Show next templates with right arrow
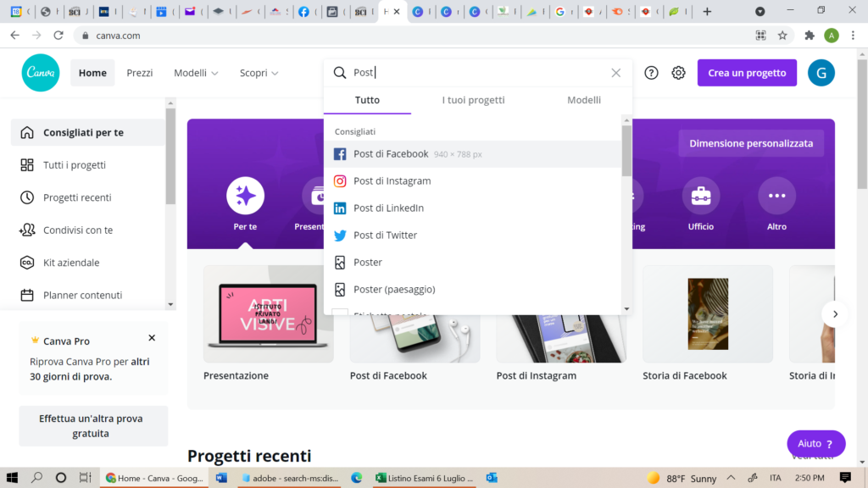The height and width of the screenshot is (488, 868). pos(835,314)
